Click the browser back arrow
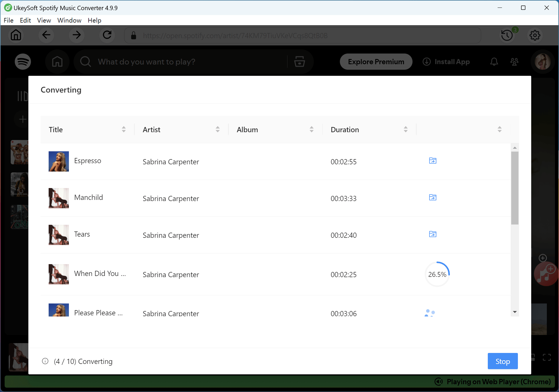 click(x=46, y=35)
